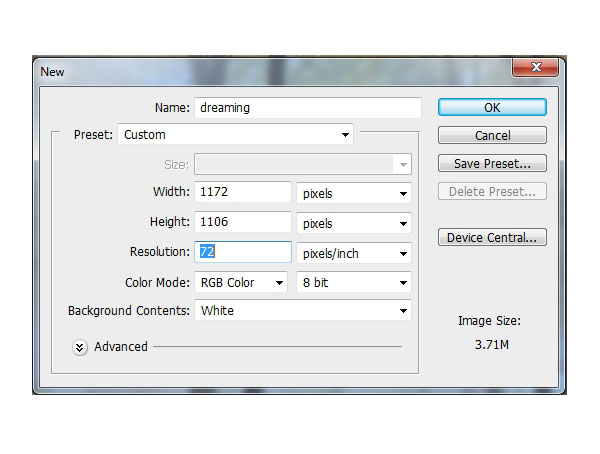Click the Image Size value 3.71M
Viewport: 600px width, 454px height.
491,345
